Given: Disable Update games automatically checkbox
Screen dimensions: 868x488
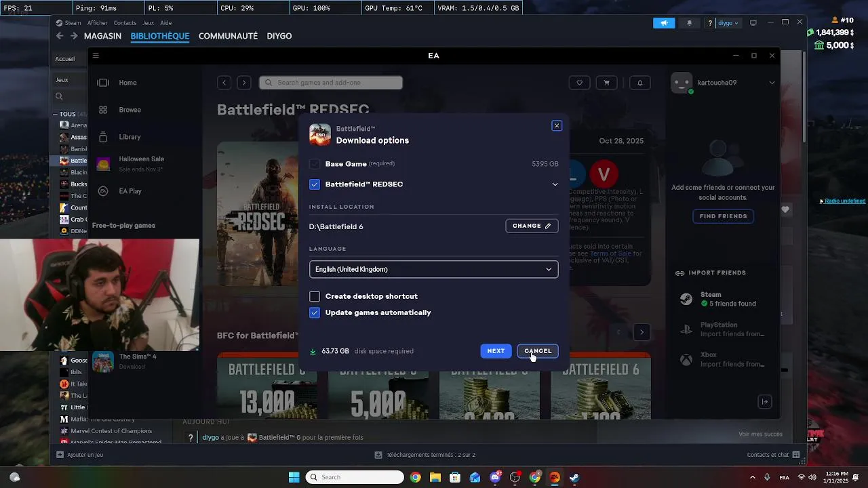Looking at the screenshot, I should (x=315, y=312).
